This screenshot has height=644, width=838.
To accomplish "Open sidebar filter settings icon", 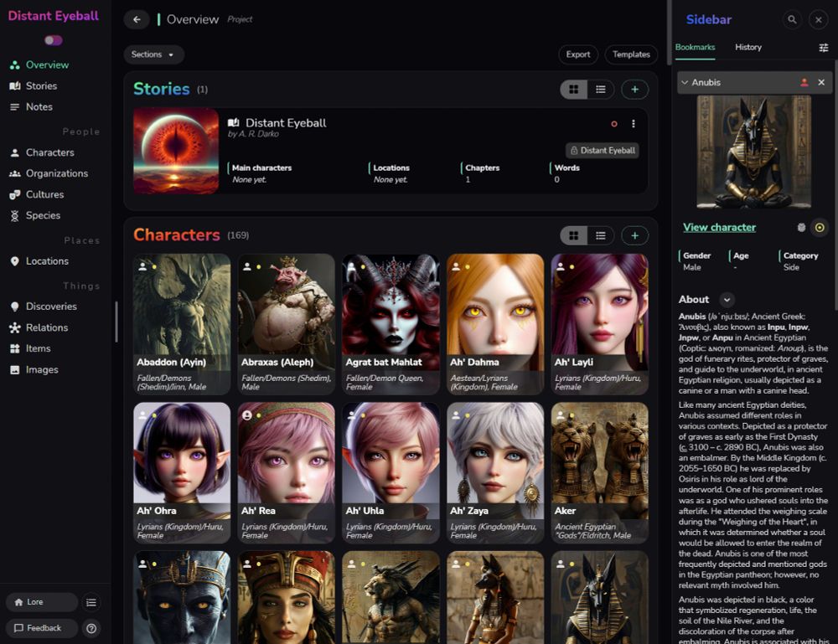I will coord(824,48).
